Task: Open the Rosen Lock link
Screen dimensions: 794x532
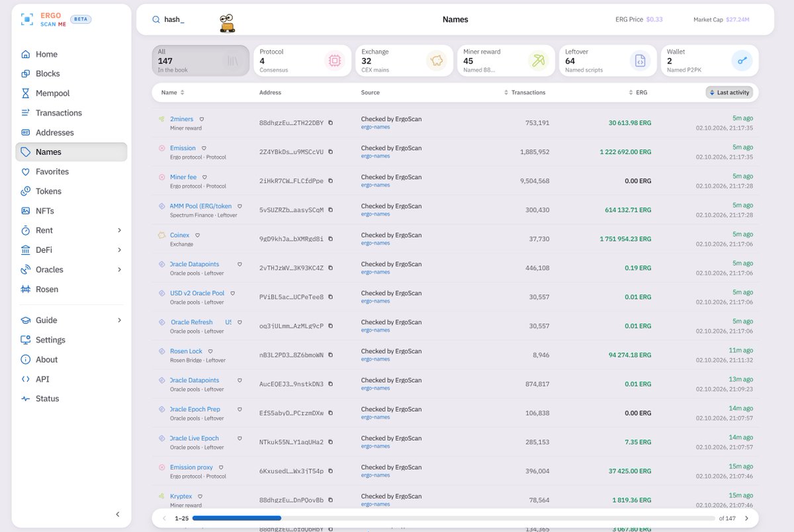Action: click(186, 351)
